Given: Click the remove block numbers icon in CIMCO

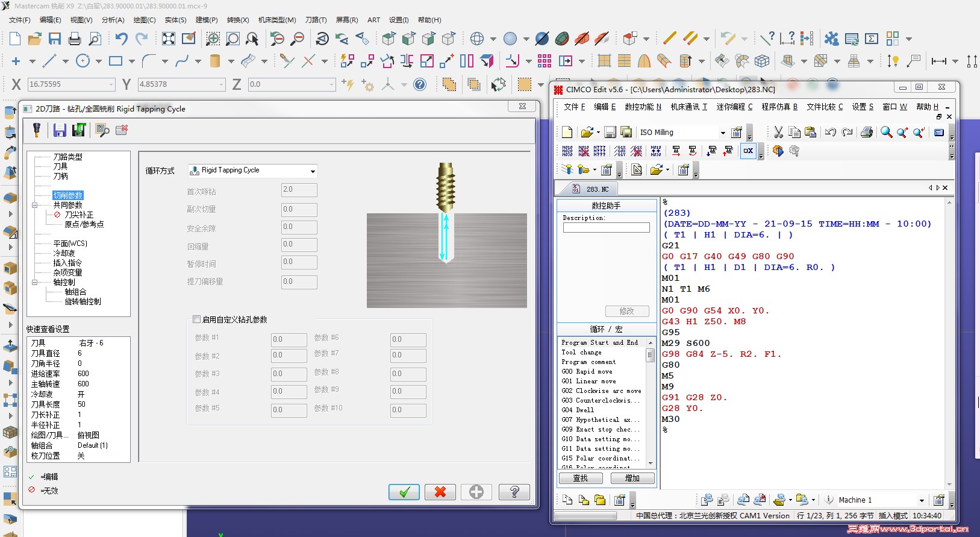Looking at the screenshot, I should click(584, 151).
